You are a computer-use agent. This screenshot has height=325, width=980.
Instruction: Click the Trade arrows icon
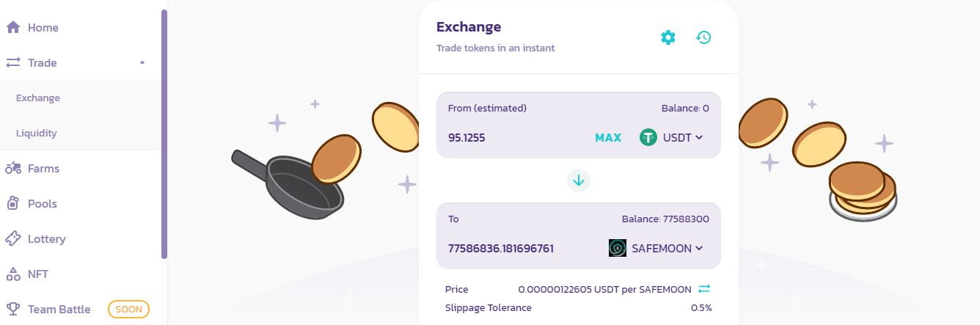12,62
